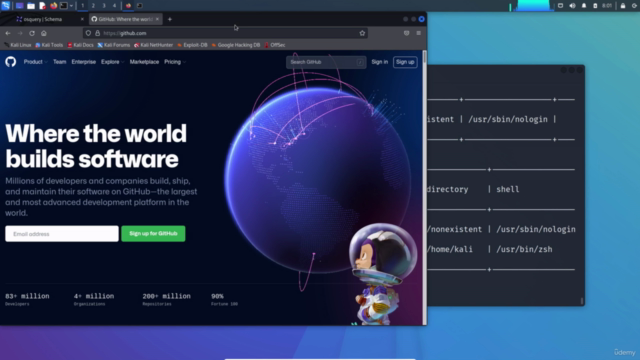Switch to workspace 4
This screenshot has width=640, height=360.
pos(114,6)
